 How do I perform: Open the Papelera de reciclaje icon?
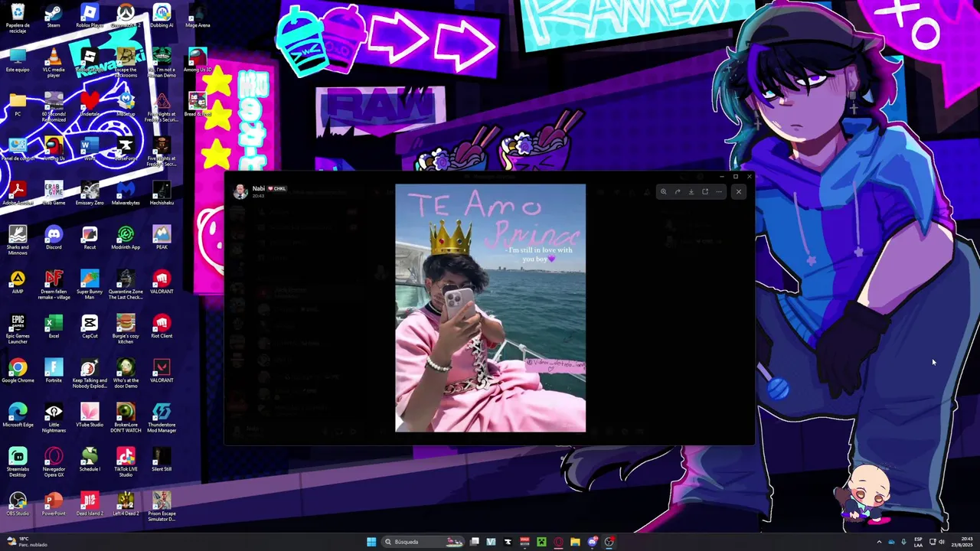(18, 18)
